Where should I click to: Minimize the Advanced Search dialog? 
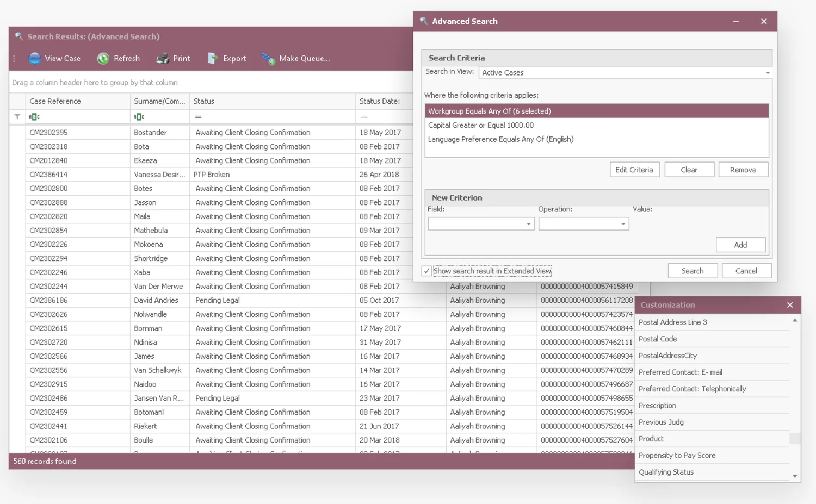pos(736,21)
